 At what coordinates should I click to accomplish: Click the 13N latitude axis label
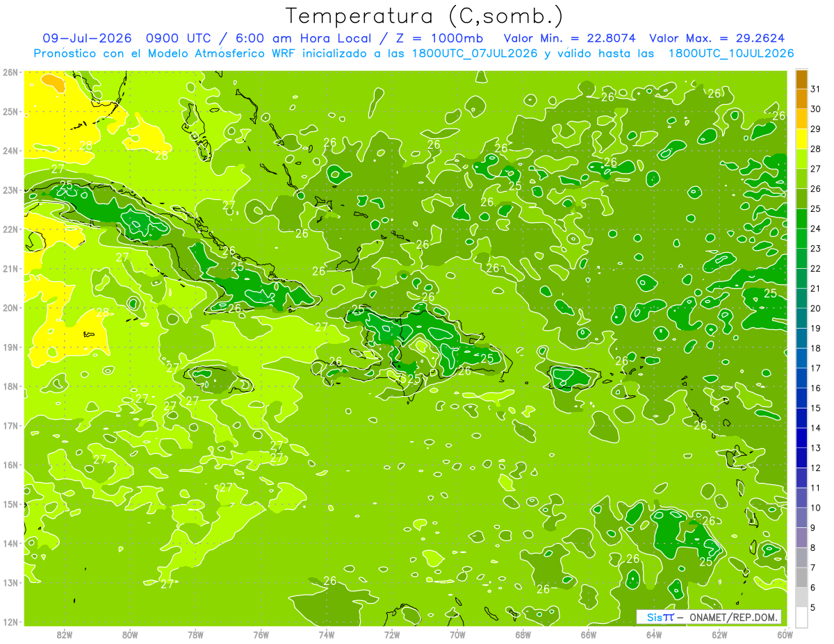(x=10, y=582)
